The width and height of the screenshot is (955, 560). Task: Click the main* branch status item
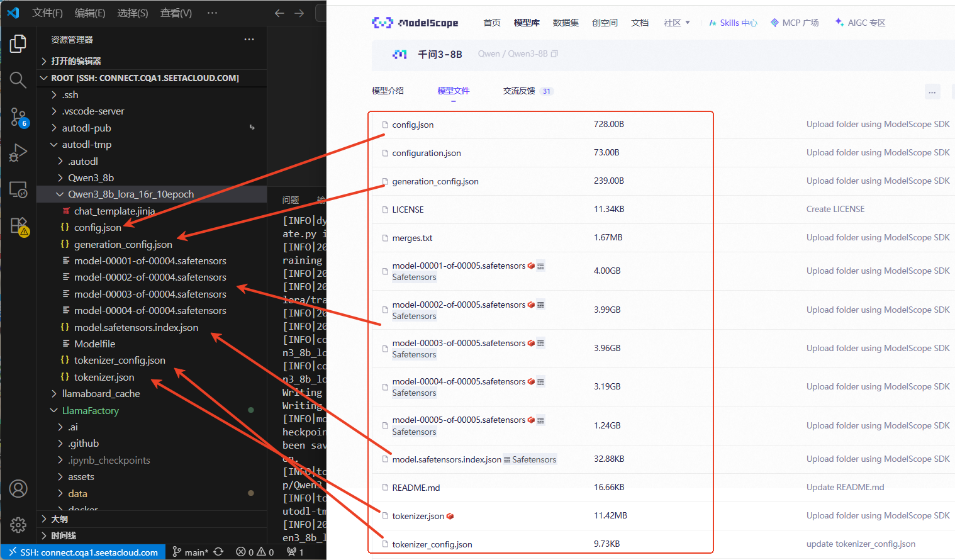tap(191, 552)
